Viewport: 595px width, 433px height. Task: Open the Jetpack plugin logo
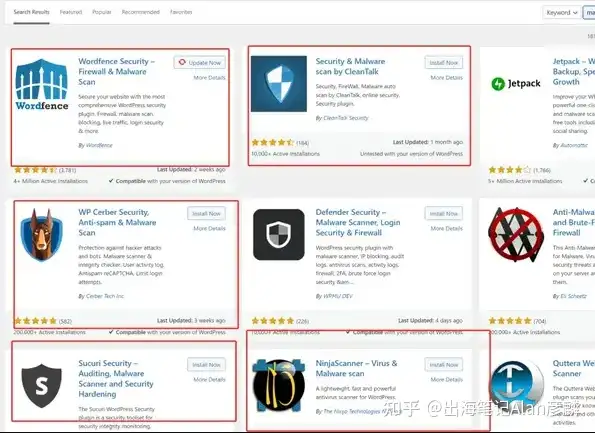tap(516, 83)
